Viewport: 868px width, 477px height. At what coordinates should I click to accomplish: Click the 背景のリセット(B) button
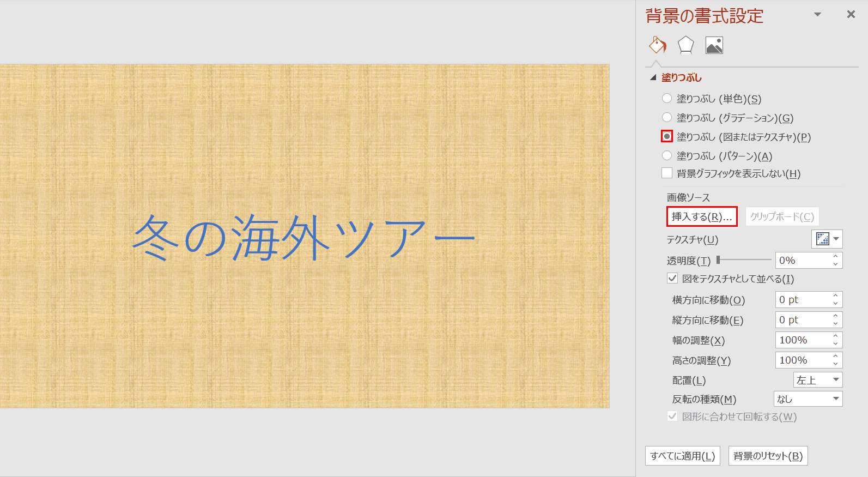768,456
